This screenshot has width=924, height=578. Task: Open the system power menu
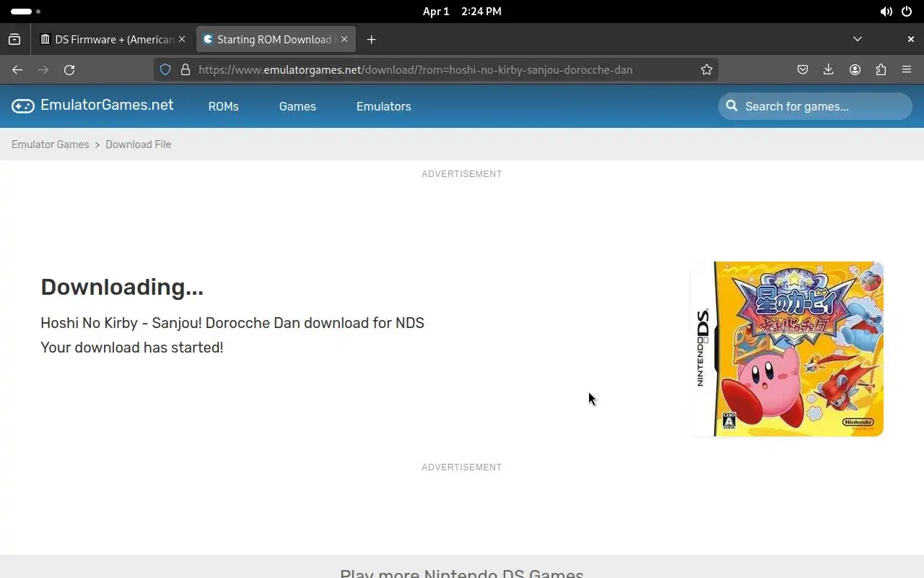pos(907,12)
